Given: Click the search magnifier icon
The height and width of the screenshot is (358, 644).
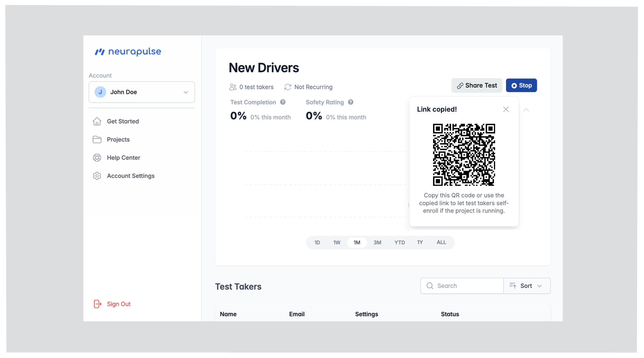Looking at the screenshot, I should pos(430,286).
